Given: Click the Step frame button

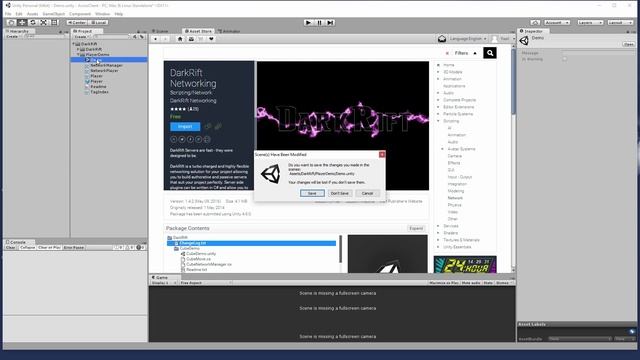Looking at the screenshot, I should (330, 22).
